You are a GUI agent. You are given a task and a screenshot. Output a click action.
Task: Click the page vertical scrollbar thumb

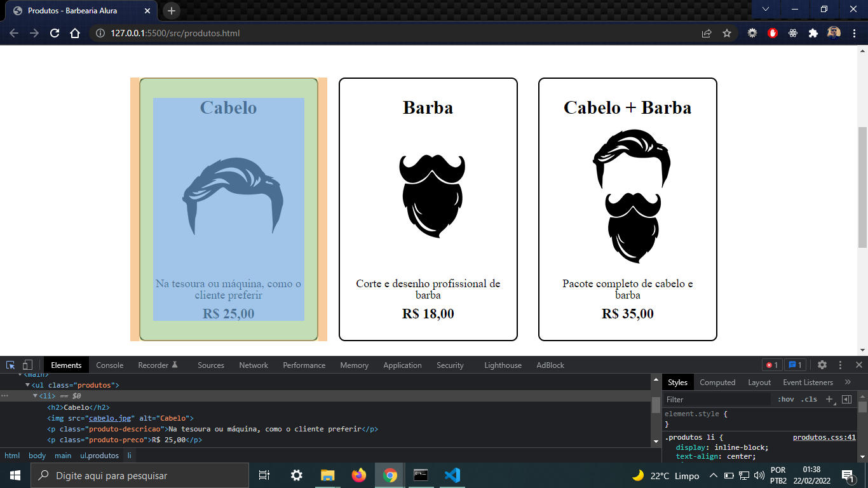(x=862, y=187)
